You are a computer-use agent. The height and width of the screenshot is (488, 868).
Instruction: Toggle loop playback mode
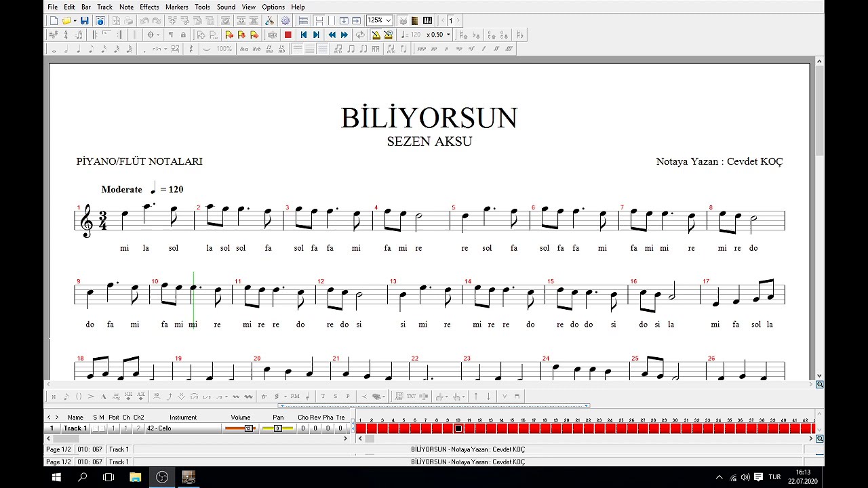(360, 35)
